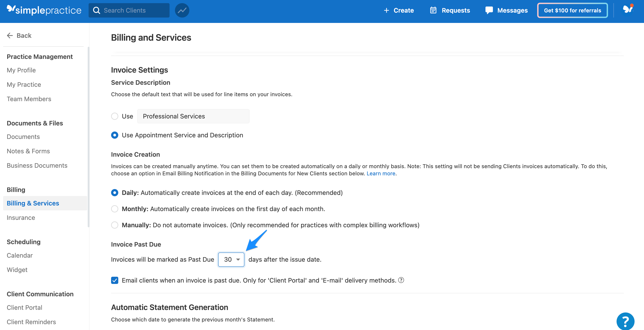Open Requests via the calendar icon
Image resolution: width=644 pixels, height=330 pixels.
[433, 10]
